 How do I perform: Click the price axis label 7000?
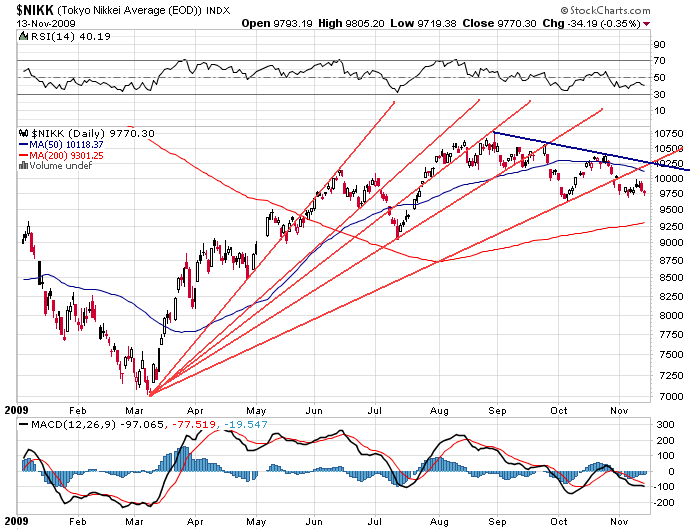[671, 396]
